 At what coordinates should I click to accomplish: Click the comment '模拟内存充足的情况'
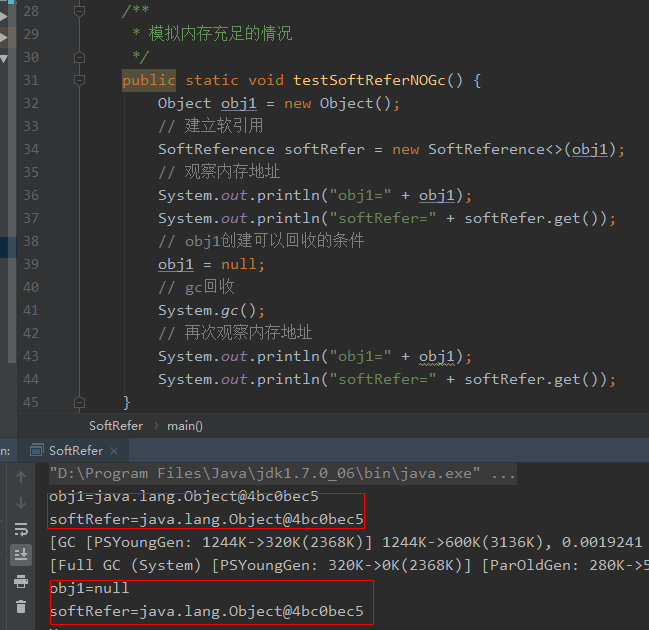[x=220, y=34]
